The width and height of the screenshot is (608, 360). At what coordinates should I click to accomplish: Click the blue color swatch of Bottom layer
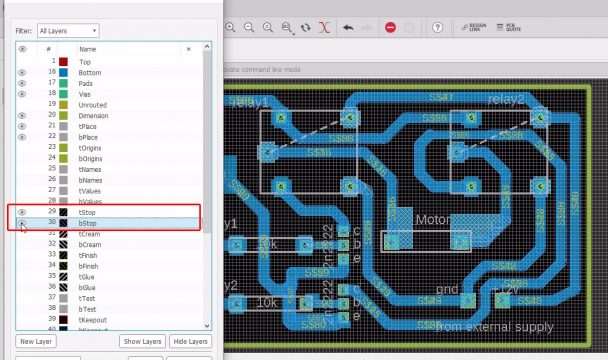pos(63,73)
